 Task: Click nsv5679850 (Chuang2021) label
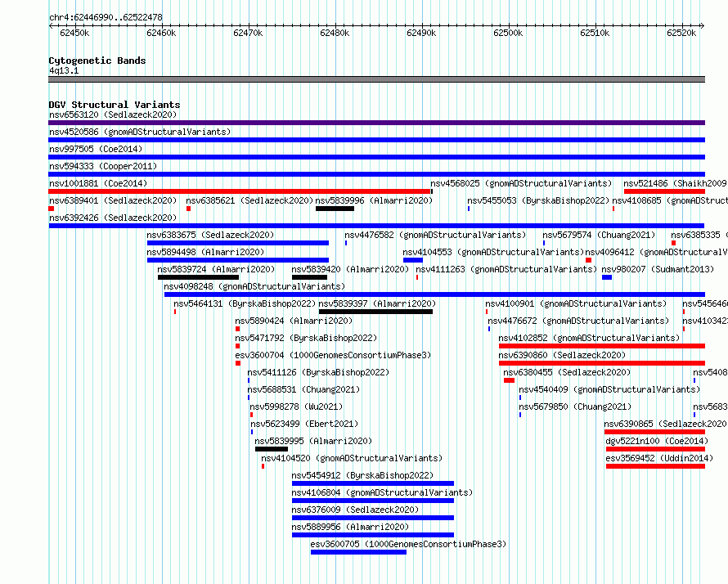pyautogui.click(x=575, y=407)
